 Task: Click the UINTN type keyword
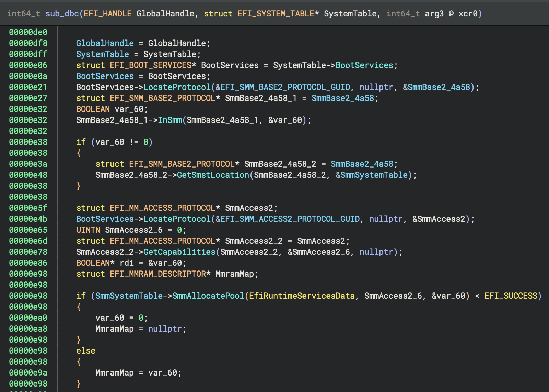tap(88, 230)
